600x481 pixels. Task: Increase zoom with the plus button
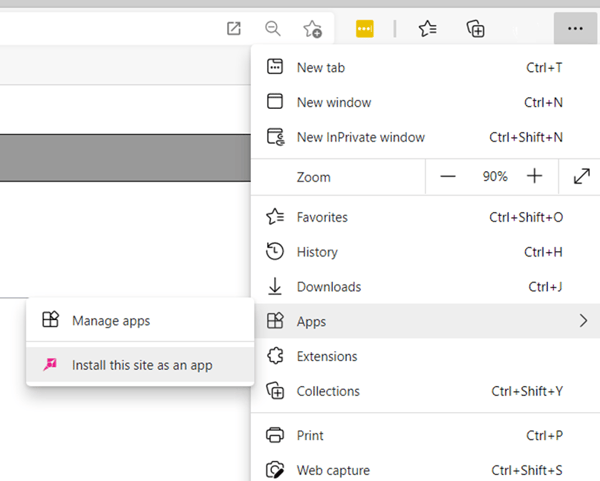pos(535,176)
